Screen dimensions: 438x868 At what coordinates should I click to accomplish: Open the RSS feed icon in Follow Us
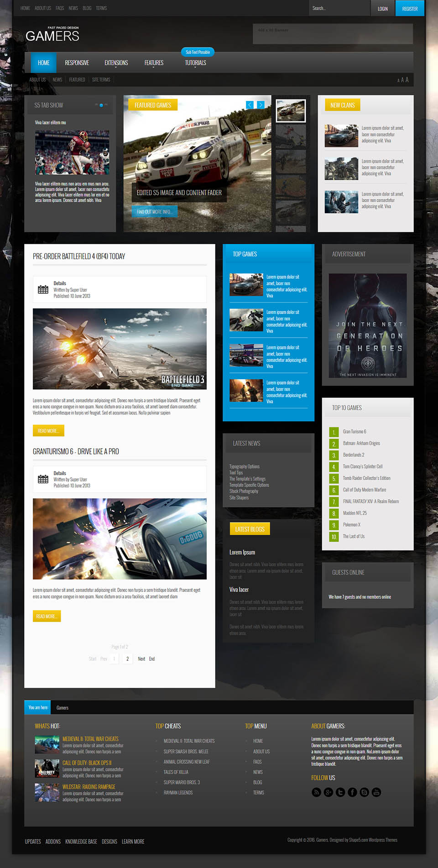pyautogui.click(x=316, y=792)
